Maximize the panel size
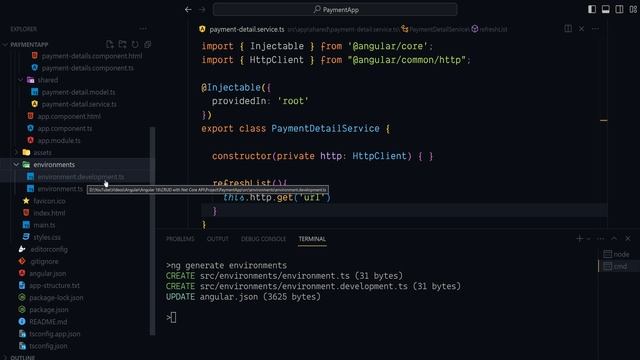The image size is (640, 360). pyautogui.click(x=614, y=238)
